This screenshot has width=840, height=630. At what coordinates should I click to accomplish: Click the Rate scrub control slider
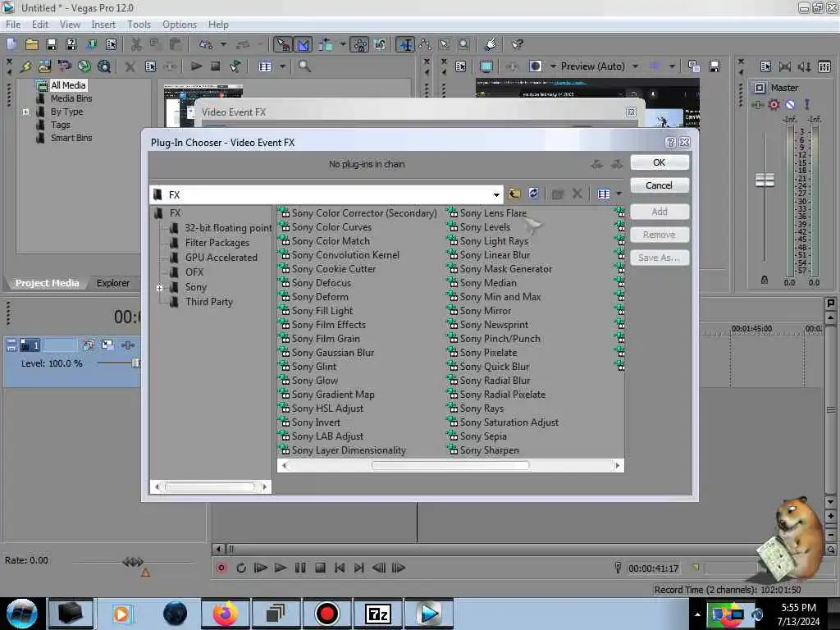[x=132, y=562]
